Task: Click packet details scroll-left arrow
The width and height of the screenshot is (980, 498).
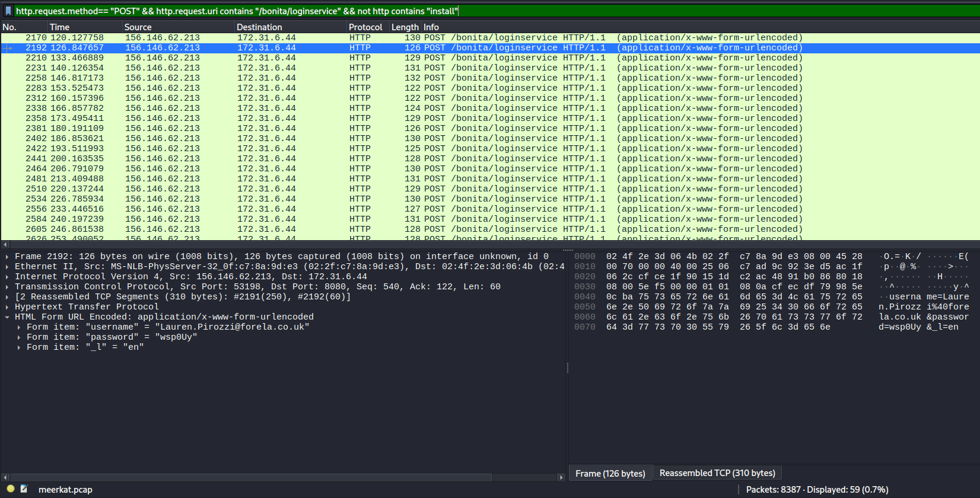Action: tap(5, 477)
